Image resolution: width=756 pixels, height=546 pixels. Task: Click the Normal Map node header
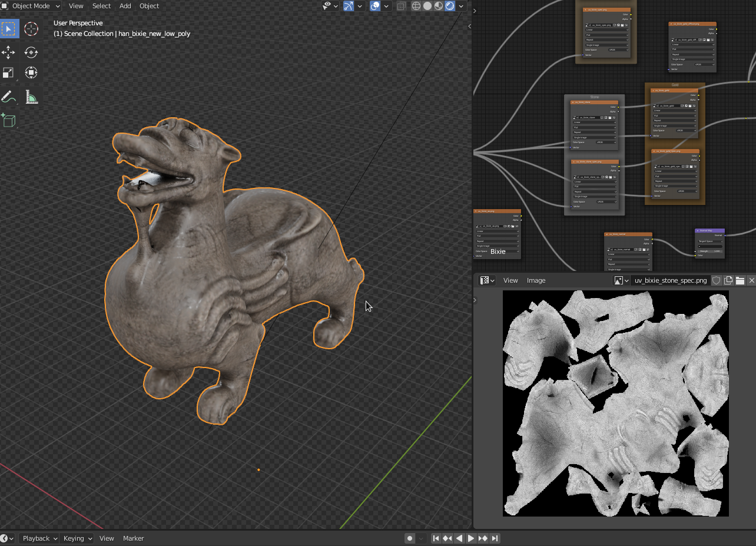[x=709, y=231]
